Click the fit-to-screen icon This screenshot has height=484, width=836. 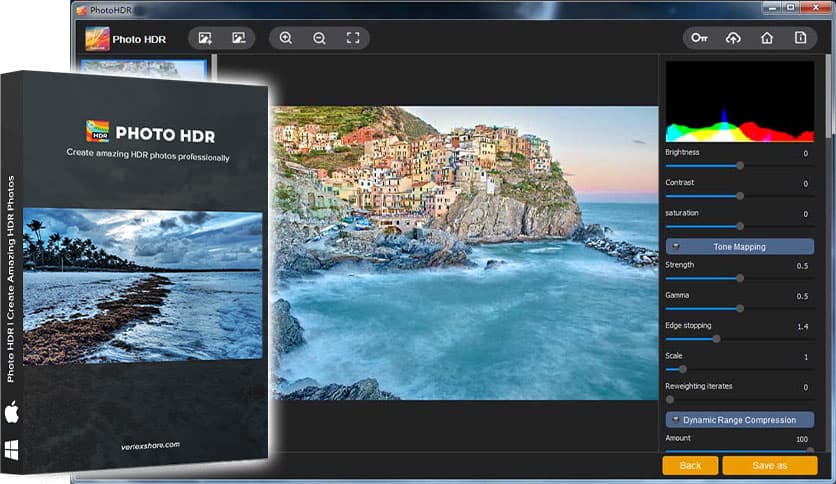[x=353, y=38]
